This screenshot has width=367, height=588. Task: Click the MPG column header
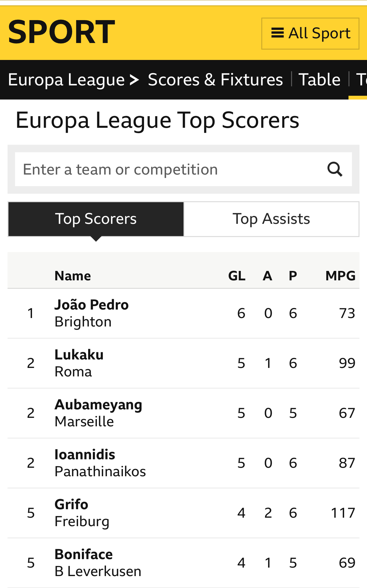pyautogui.click(x=340, y=276)
